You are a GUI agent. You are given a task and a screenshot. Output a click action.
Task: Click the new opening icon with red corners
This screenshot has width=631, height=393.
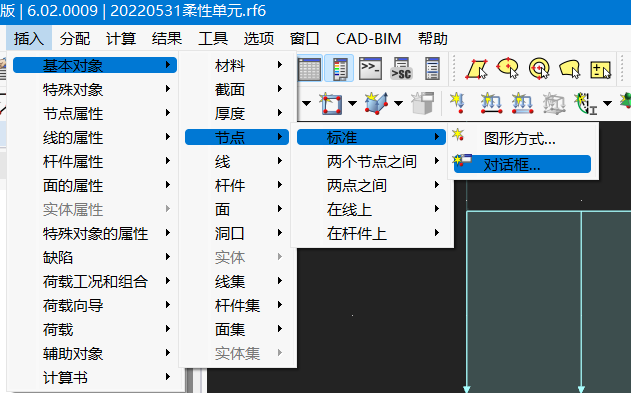pyautogui.click(x=331, y=104)
